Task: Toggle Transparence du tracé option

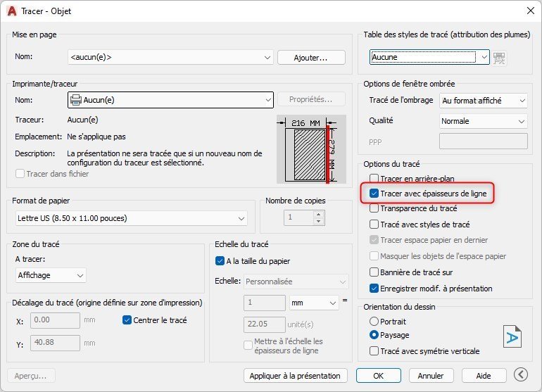Action: (374, 208)
